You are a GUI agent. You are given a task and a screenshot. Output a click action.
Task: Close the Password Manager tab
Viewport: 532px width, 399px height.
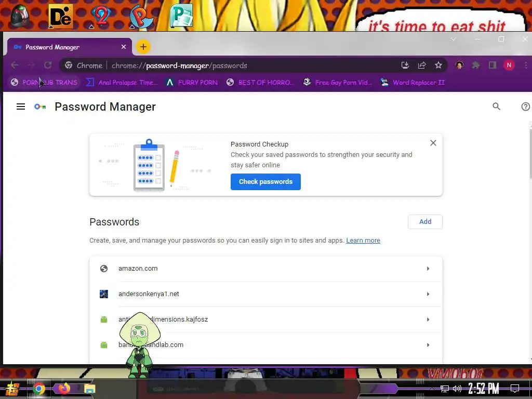click(124, 47)
